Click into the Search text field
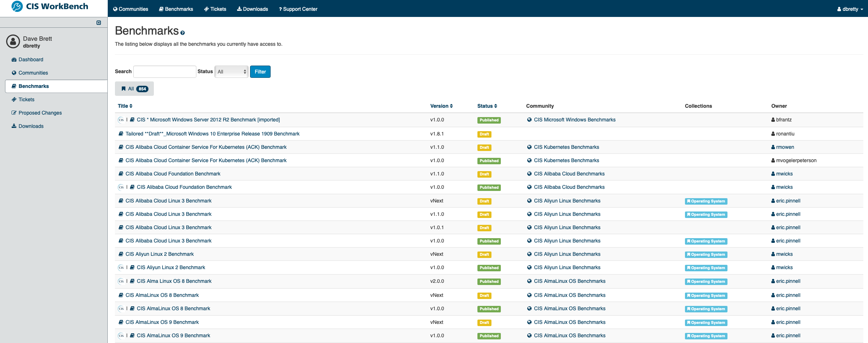Image resolution: width=868 pixels, height=343 pixels. [x=165, y=72]
